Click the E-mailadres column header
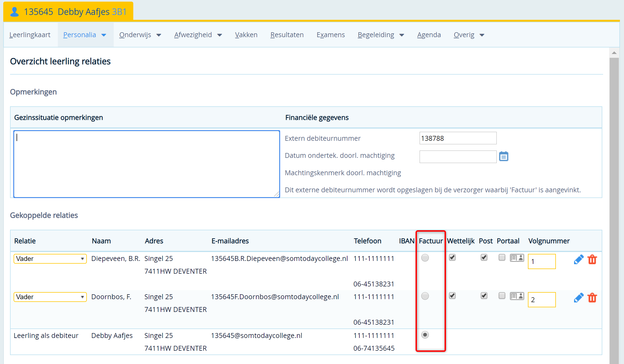The width and height of the screenshot is (624, 364). click(x=230, y=241)
